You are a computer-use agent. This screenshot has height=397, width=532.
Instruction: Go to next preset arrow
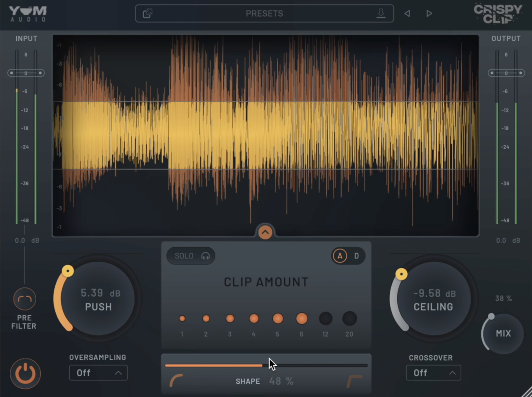(429, 14)
